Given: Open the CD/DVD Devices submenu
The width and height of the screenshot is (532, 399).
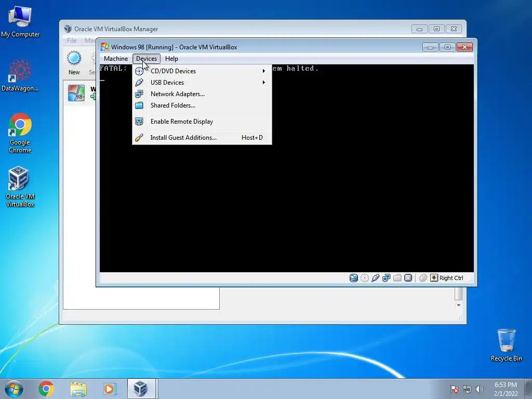Looking at the screenshot, I should [x=202, y=71].
